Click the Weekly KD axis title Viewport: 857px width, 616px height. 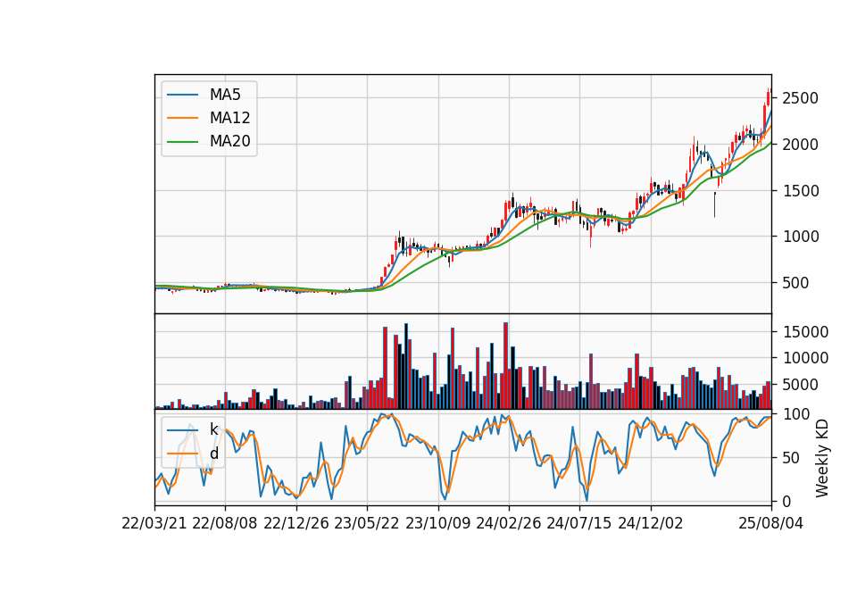tap(822, 458)
